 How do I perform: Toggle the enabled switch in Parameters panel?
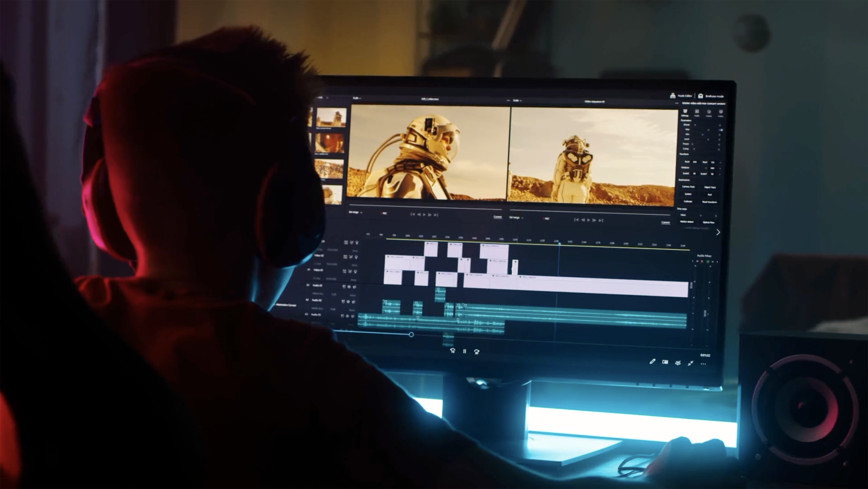(721, 130)
